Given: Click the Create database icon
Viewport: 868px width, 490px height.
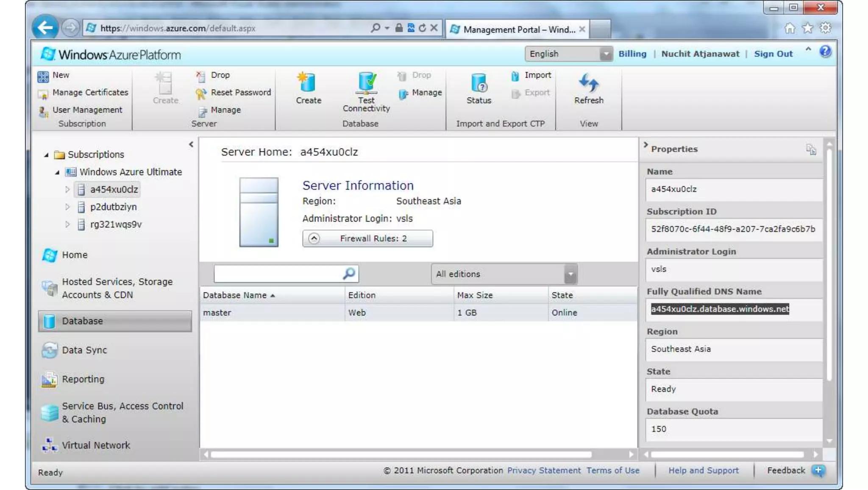Looking at the screenshot, I should point(308,83).
